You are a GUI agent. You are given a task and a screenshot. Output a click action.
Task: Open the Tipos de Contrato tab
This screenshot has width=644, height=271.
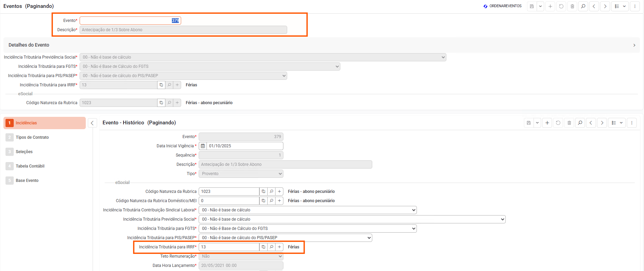[x=32, y=137]
